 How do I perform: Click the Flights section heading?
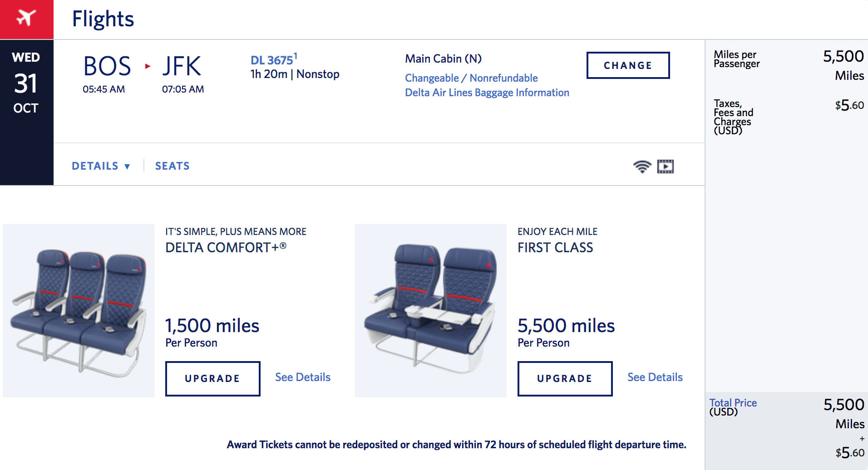pyautogui.click(x=103, y=19)
